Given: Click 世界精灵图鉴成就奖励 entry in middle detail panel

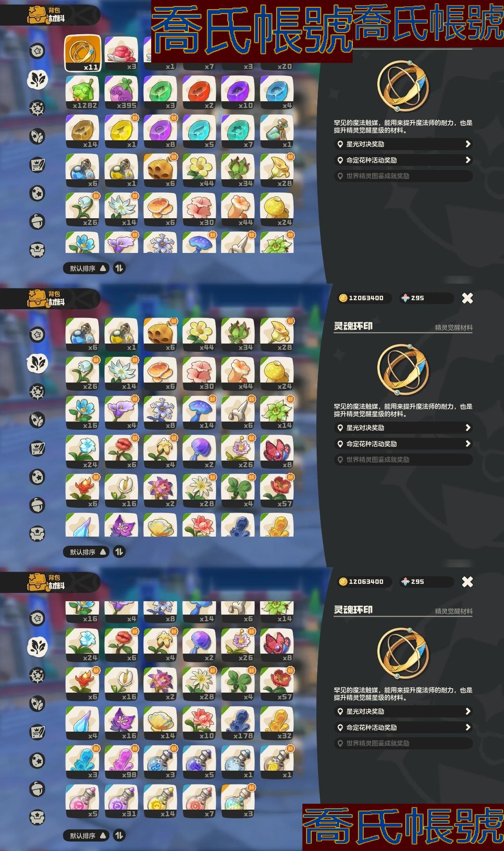Looking at the screenshot, I should click(x=403, y=460).
